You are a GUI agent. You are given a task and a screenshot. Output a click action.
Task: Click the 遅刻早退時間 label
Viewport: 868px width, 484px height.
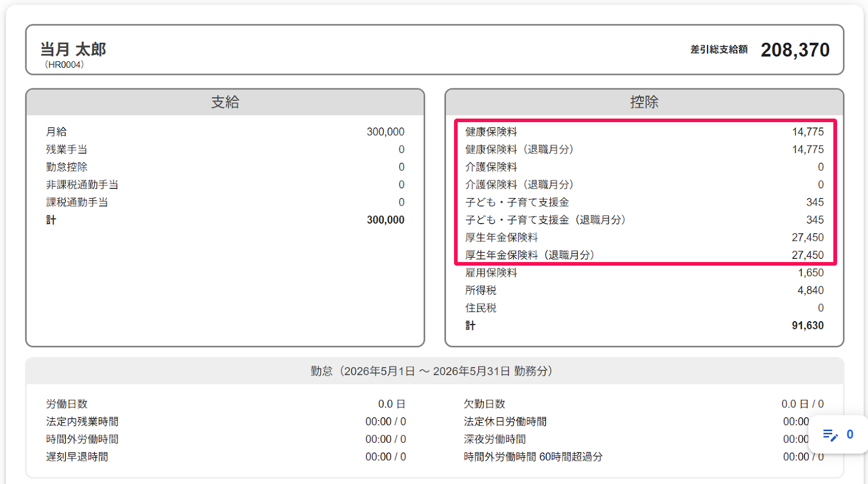[x=77, y=457]
